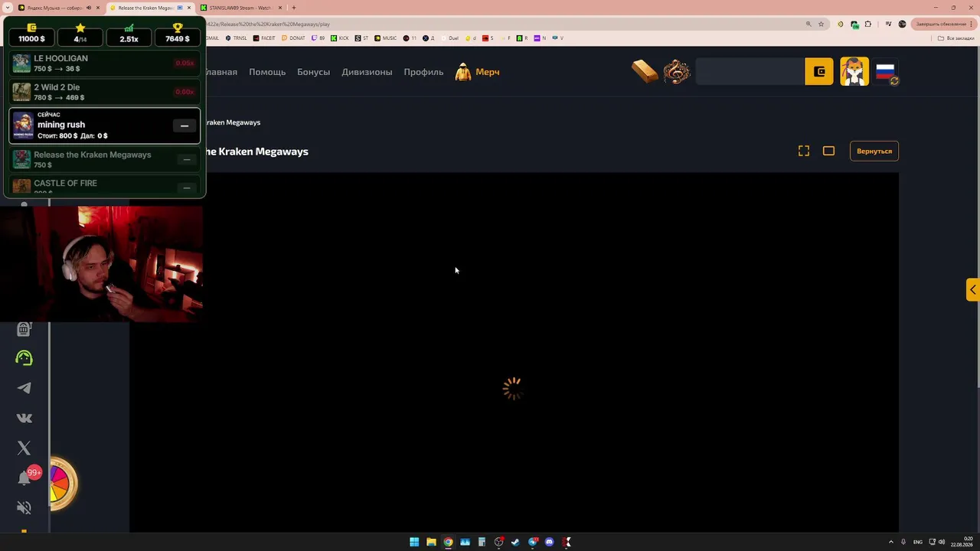Screen dimensions: 980x551
Task: Open File Explorer from the taskbar
Action: (431, 542)
